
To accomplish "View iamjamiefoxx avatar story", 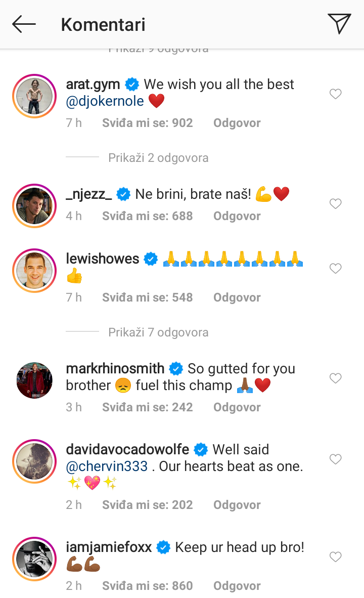I will pos(34,559).
